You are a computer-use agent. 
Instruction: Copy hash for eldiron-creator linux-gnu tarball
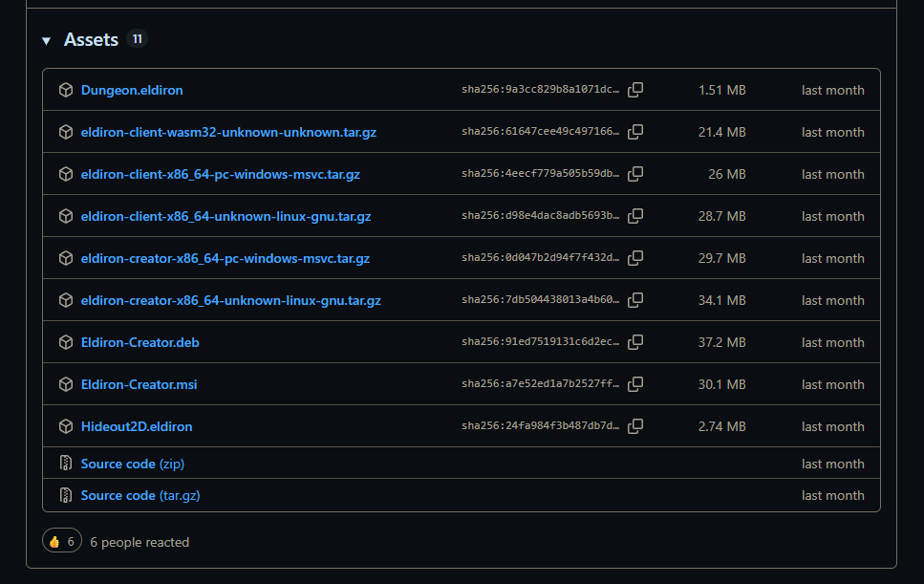[x=635, y=300]
